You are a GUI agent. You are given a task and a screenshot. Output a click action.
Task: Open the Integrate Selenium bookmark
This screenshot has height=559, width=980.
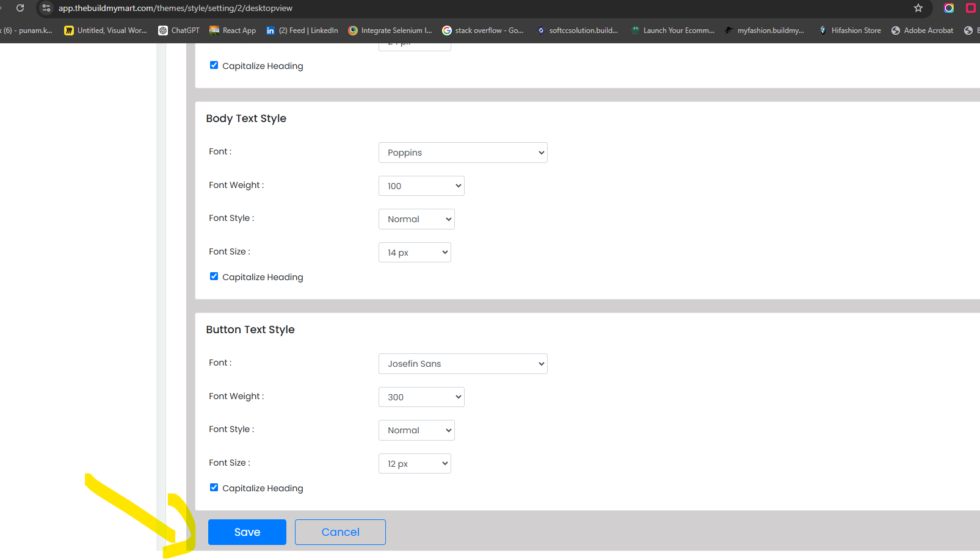pyautogui.click(x=390, y=31)
